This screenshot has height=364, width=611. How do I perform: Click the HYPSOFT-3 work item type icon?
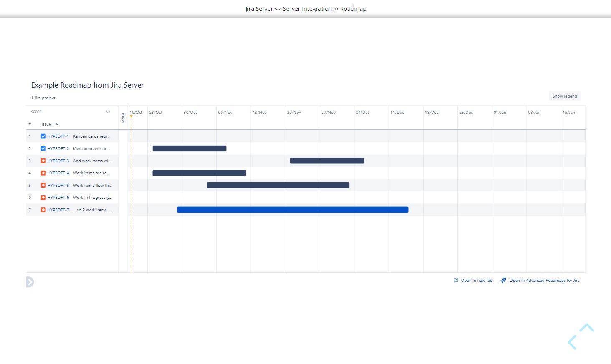43,161
